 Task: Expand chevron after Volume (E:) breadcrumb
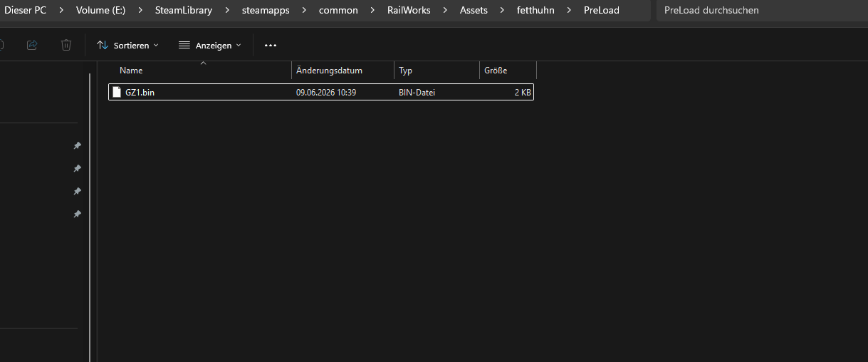pos(140,10)
